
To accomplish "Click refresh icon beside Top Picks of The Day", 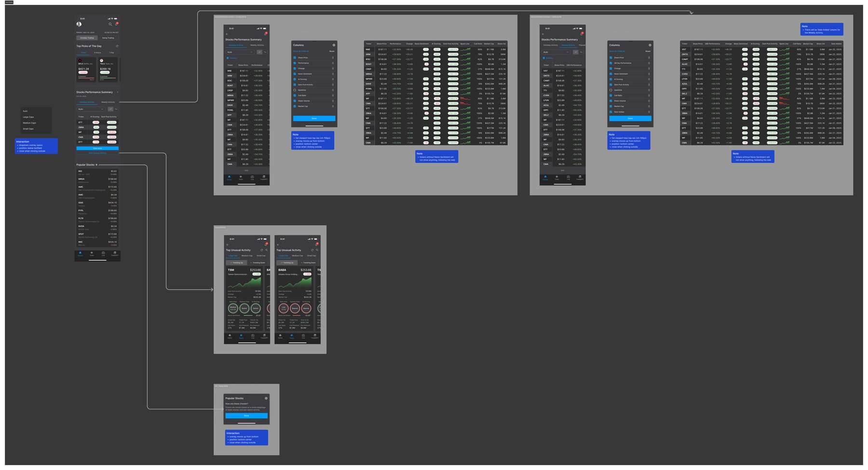I will pos(117,46).
